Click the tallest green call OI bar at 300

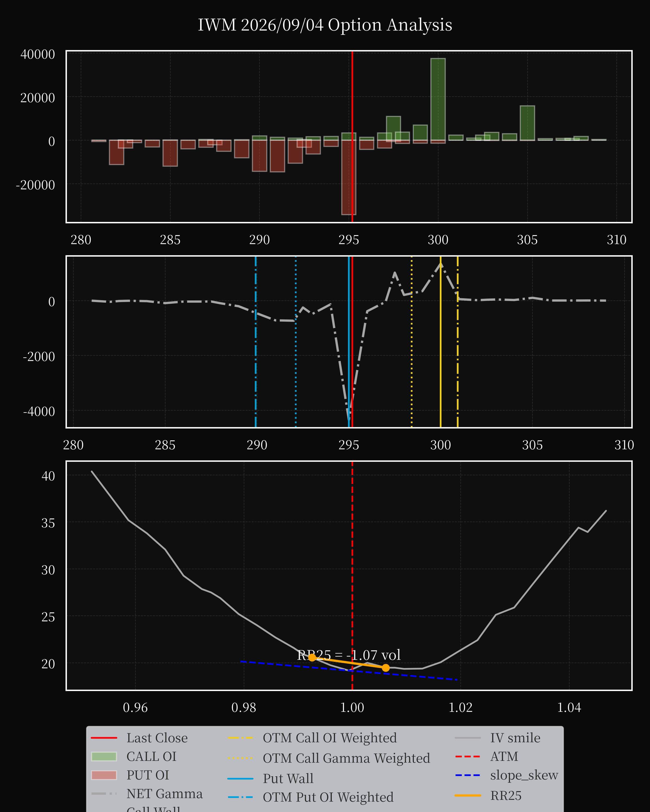438,99
